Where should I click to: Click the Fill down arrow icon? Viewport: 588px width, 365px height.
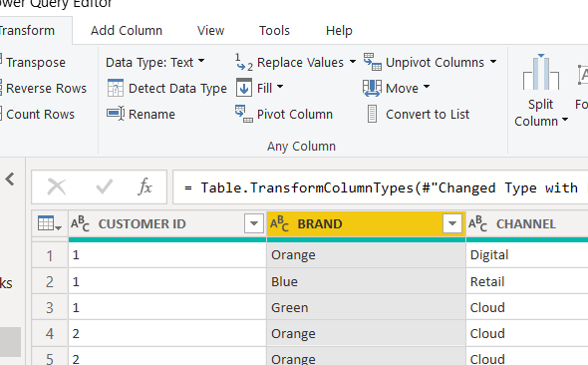pos(244,88)
